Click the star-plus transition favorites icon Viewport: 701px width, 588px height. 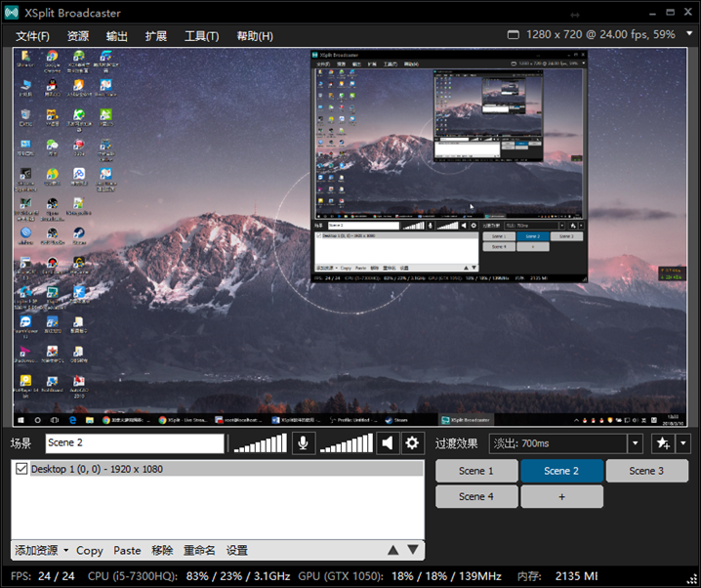[663, 443]
